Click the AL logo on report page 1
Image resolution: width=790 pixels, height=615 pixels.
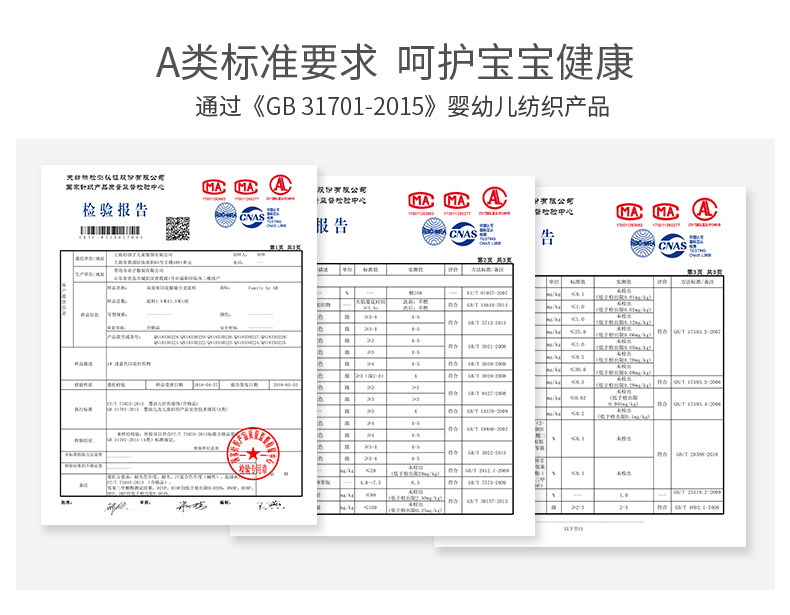(280, 185)
